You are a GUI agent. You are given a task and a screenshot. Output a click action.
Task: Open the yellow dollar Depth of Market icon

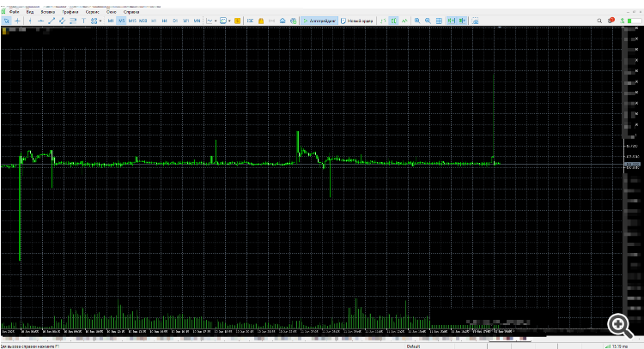click(x=237, y=21)
